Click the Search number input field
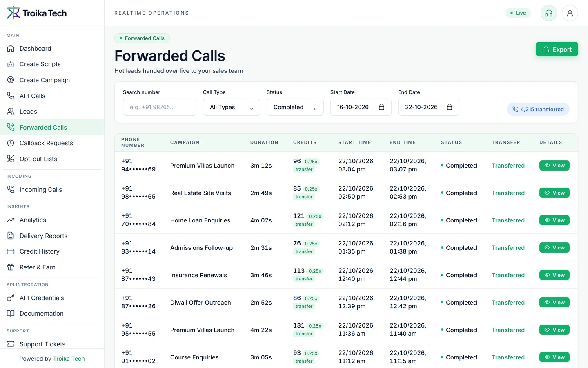 pos(160,107)
